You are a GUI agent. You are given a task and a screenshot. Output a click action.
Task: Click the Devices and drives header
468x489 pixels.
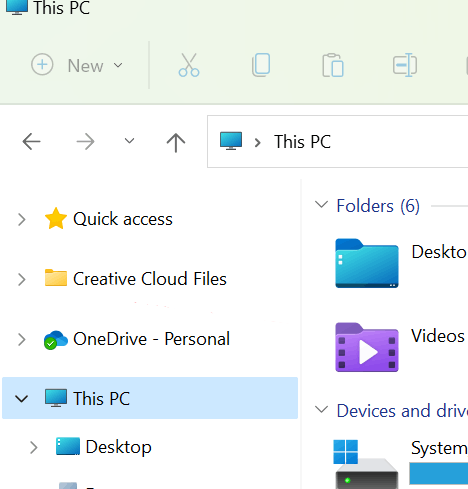402,411
